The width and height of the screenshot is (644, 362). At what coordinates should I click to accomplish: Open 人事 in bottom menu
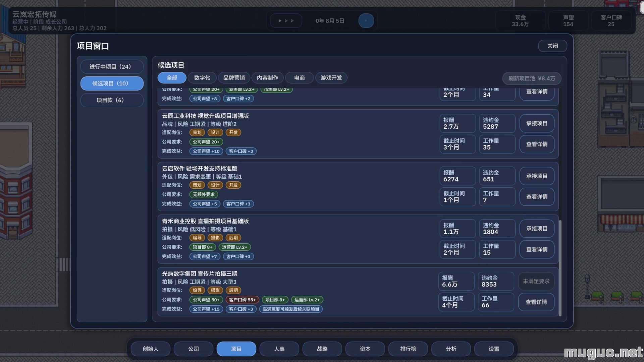click(279, 349)
